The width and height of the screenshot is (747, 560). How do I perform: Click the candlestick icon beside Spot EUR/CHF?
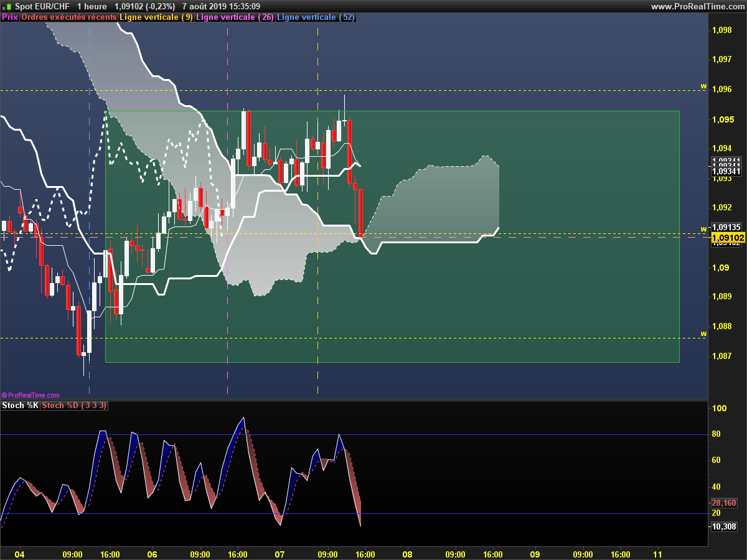(x=6, y=6)
